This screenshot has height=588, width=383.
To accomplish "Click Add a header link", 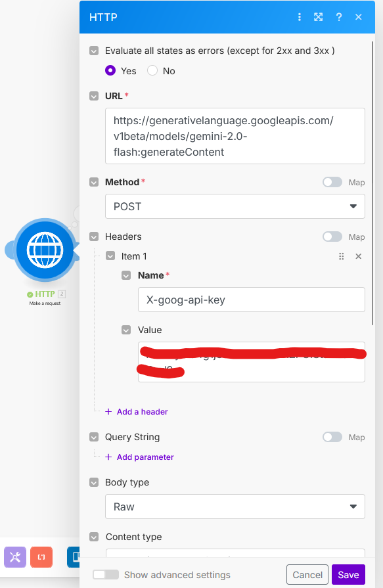I will click(x=142, y=412).
